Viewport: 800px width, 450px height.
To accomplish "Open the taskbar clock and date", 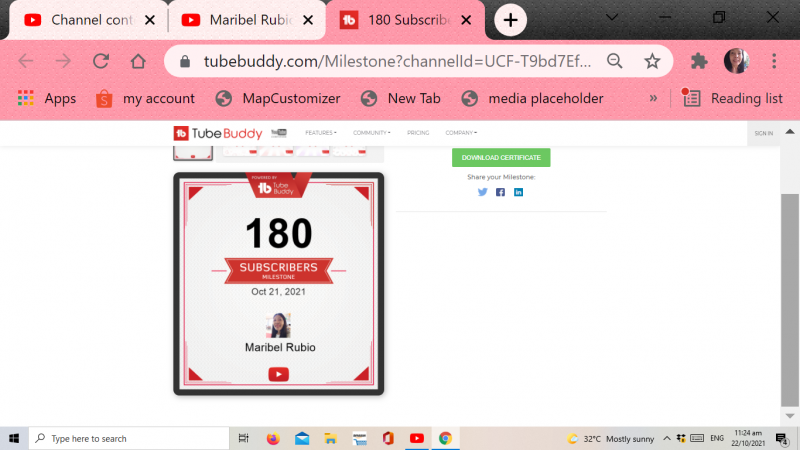I will [x=748, y=438].
